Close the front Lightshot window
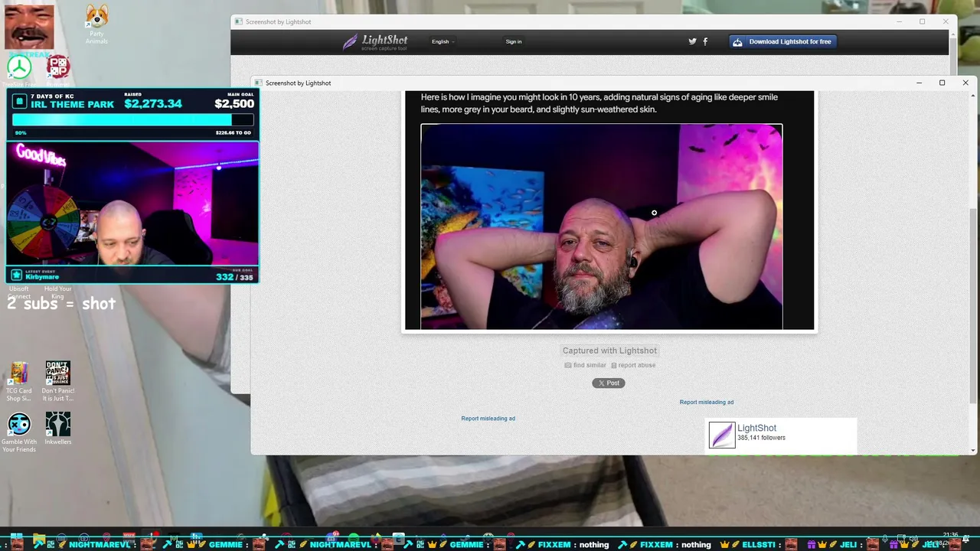 click(x=965, y=83)
